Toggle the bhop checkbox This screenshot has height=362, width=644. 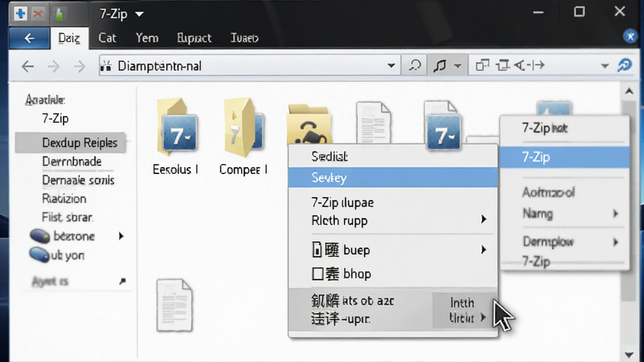[x=318, y=274]
